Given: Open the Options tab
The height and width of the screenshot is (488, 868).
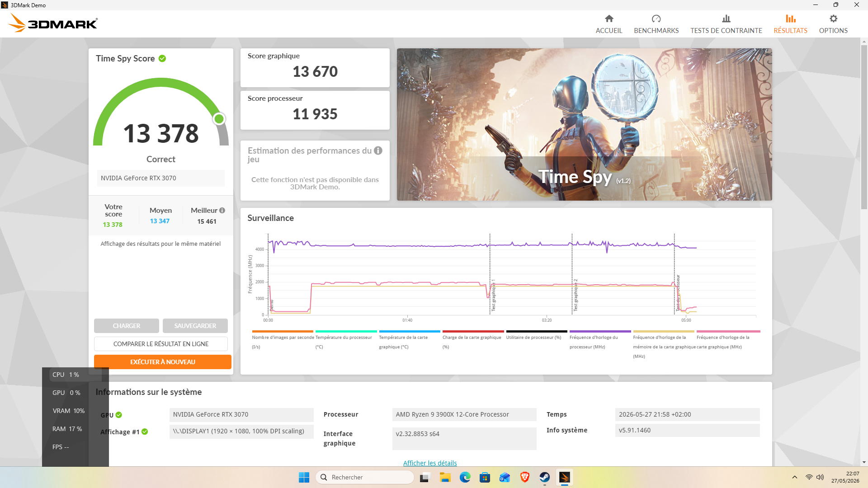Looking at the screenshot, I should 833,24.
